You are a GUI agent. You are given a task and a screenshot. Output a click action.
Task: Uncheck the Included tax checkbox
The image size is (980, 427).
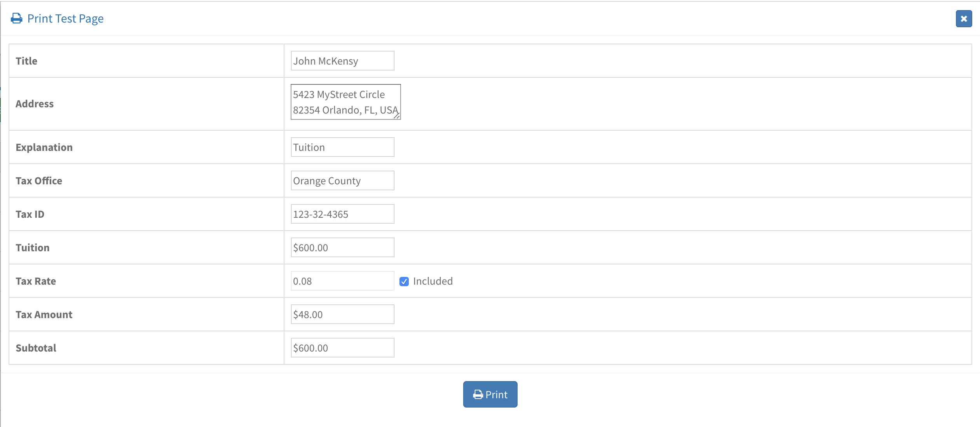click(404, 282)
